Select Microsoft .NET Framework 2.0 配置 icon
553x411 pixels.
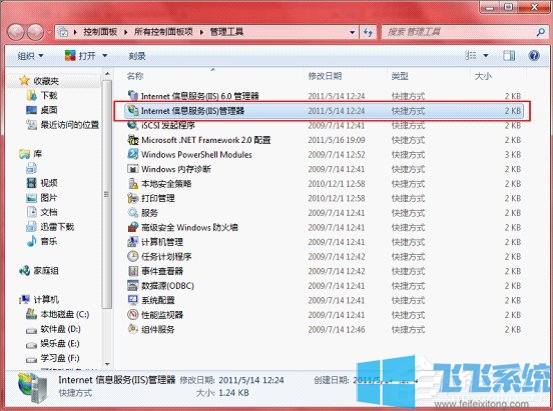pos(133,140)
